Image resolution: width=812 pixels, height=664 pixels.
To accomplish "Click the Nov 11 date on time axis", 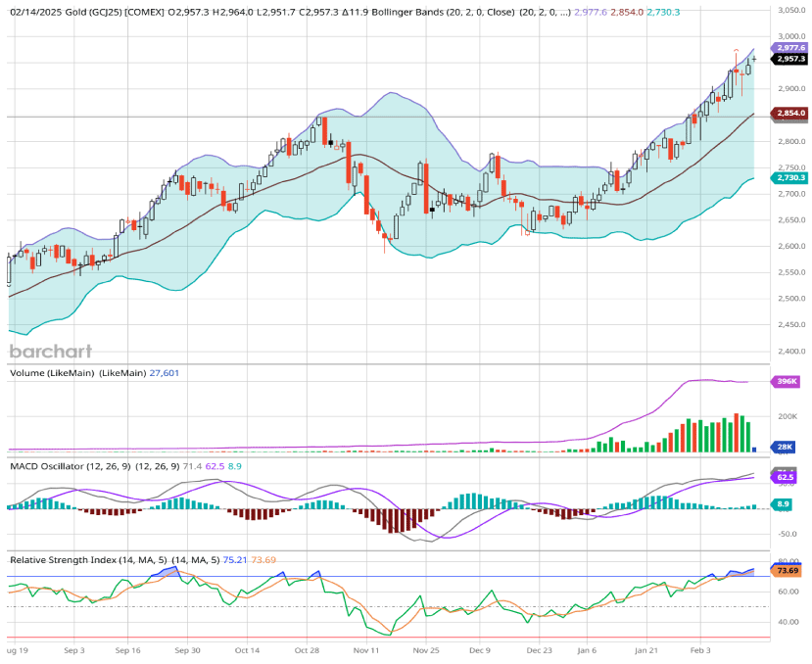I will [x=366, y=649].
